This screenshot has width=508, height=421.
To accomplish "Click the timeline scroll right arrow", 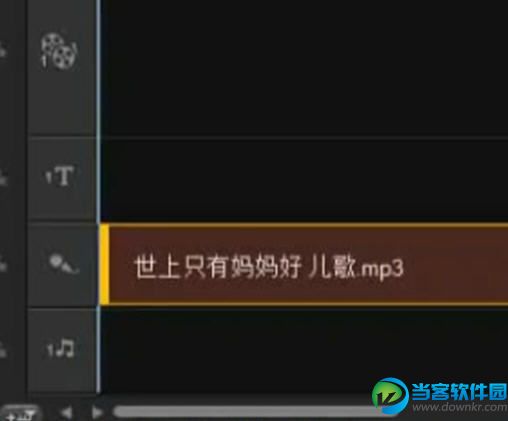I will 97,413.
